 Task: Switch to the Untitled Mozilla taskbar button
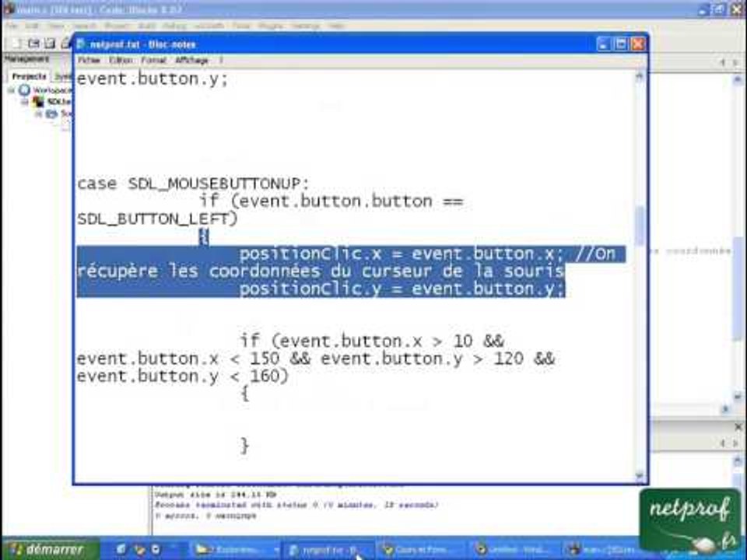pos(514,551)
